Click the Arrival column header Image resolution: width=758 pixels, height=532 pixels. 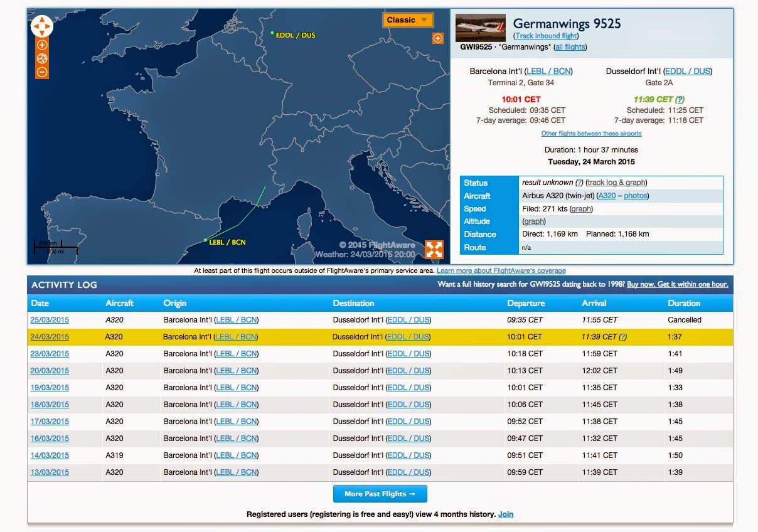tap(594, 303)
